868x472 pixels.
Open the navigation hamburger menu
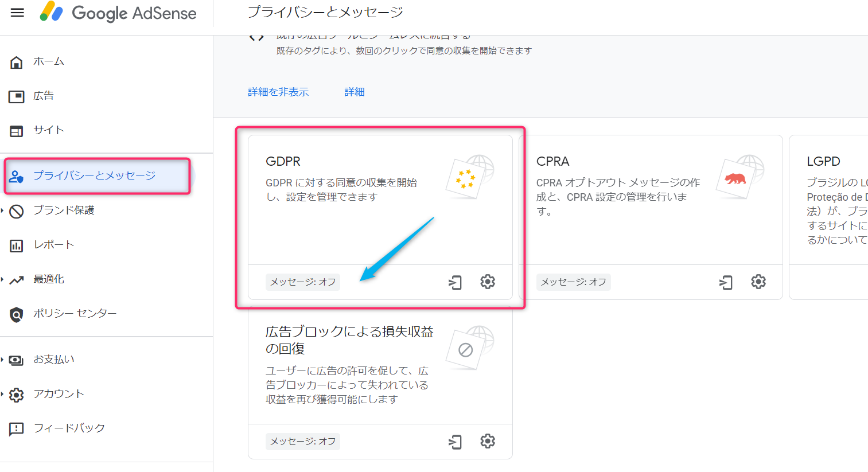click(17, 13)
